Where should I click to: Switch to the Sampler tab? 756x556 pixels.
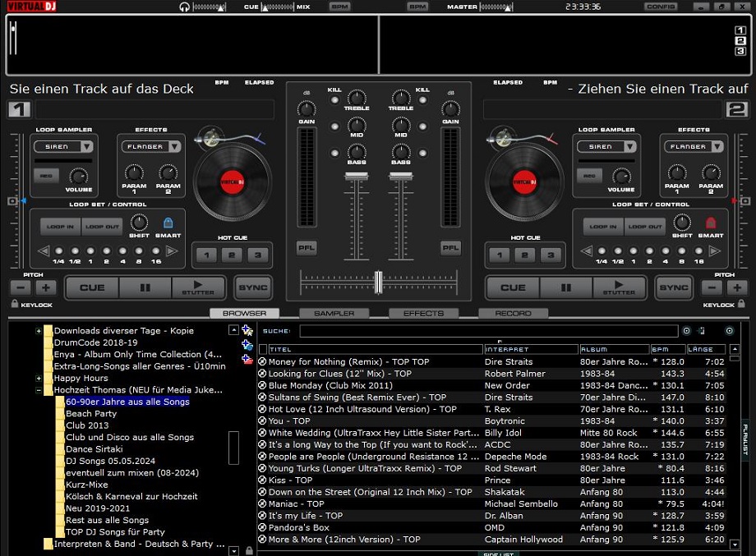point(334,313)
